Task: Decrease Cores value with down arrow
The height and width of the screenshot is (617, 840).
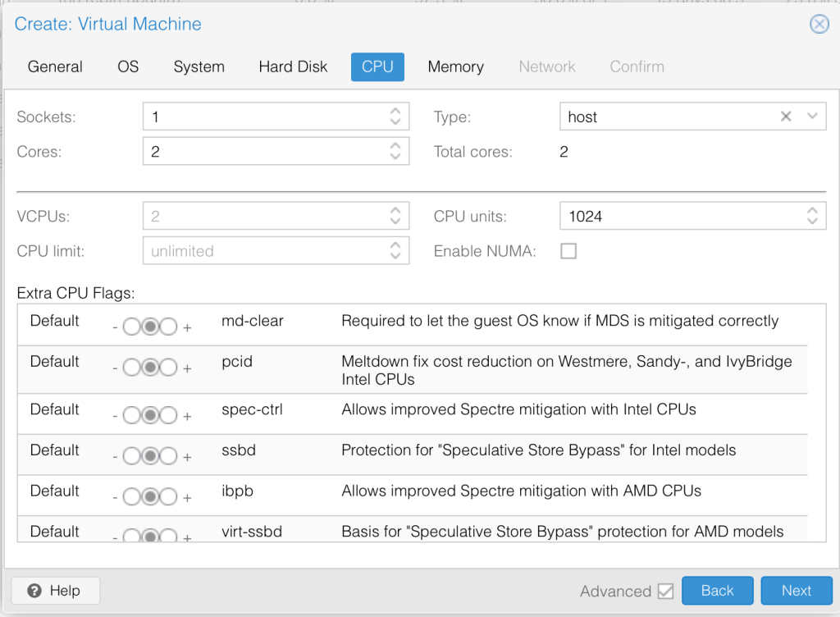Action: pos(395,157)
